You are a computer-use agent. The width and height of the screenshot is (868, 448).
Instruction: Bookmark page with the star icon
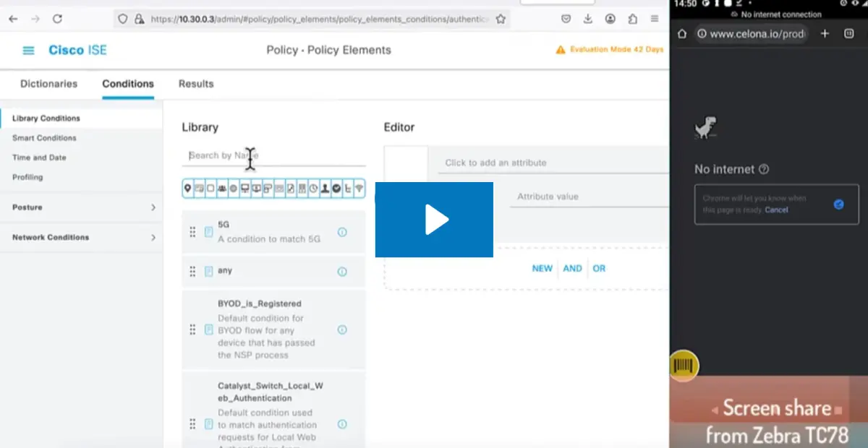501,20
